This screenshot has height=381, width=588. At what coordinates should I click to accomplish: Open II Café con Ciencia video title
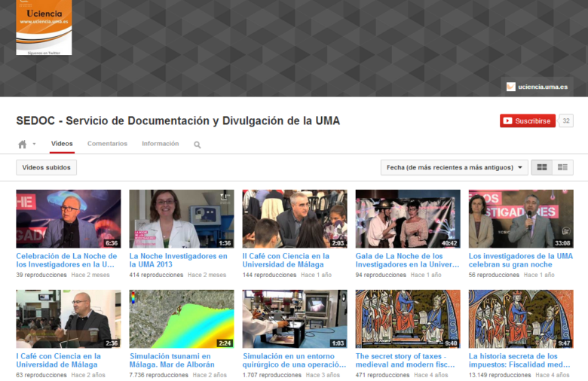pyautogui.click(x=286, y=261)
